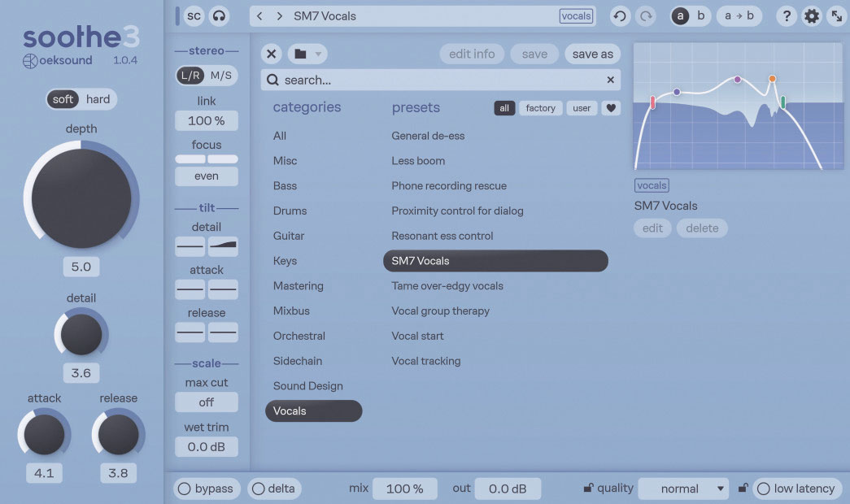Click the mix 100 % value field
The height and width of the screenshot is (504, 850).
404,489
